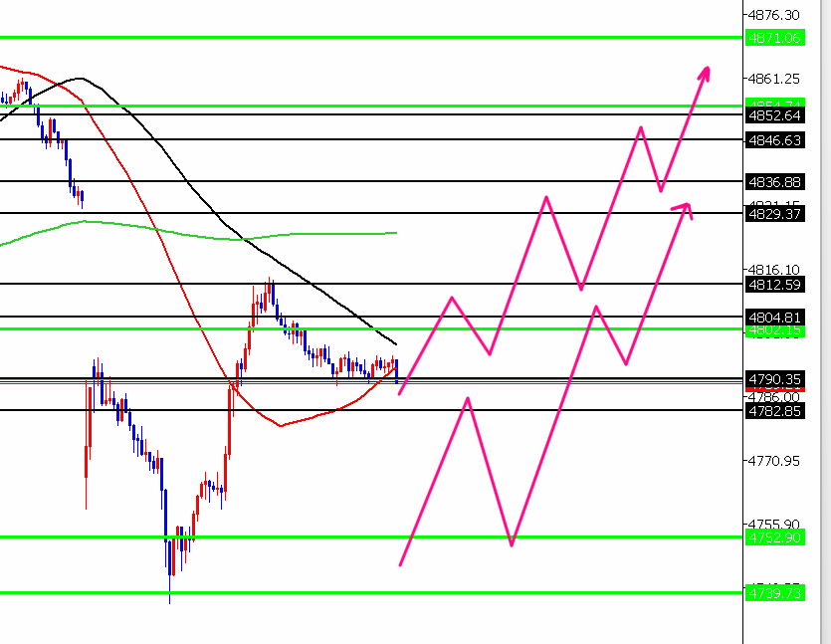This screenshot has width=831, height=644.
Task: Click the green 4752.90 price label
Action: 774,537
